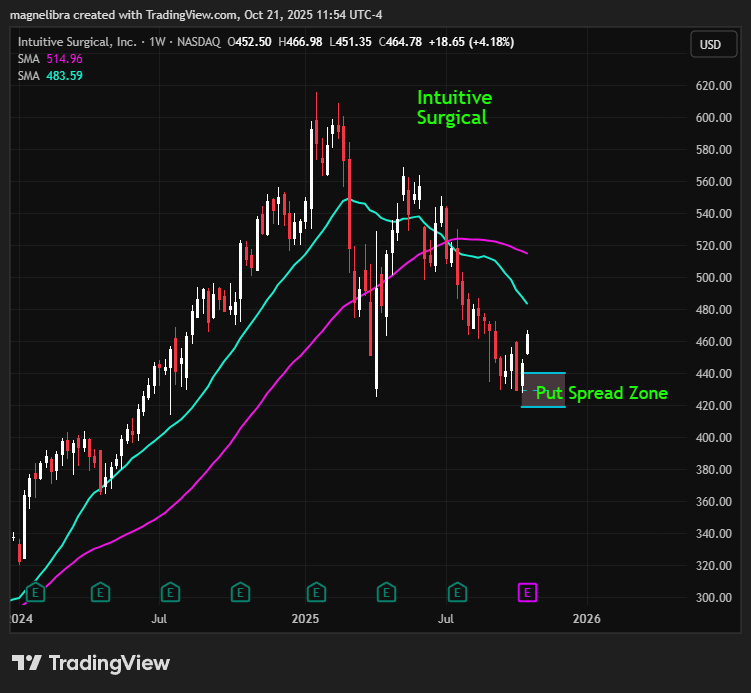Click the 400.00 price axis label
This screenshot has height=693, width=751.
(x=714, y=438)
